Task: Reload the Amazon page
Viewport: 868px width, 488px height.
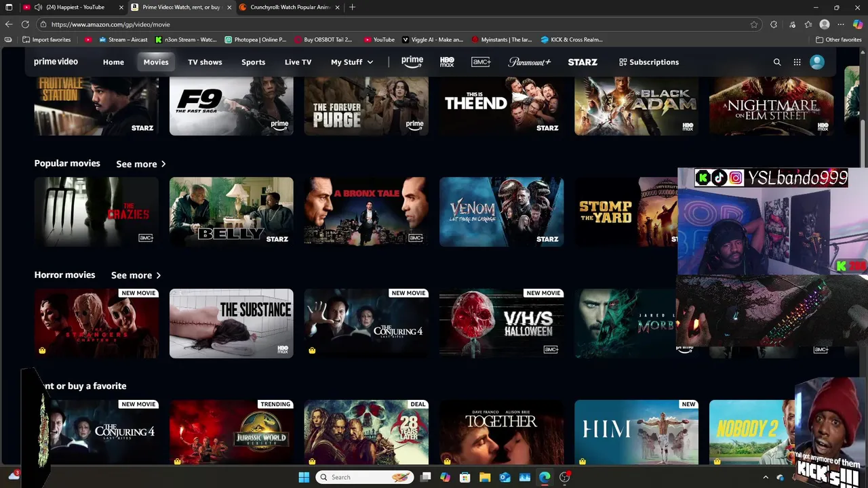Action: [x=25, y=24]
